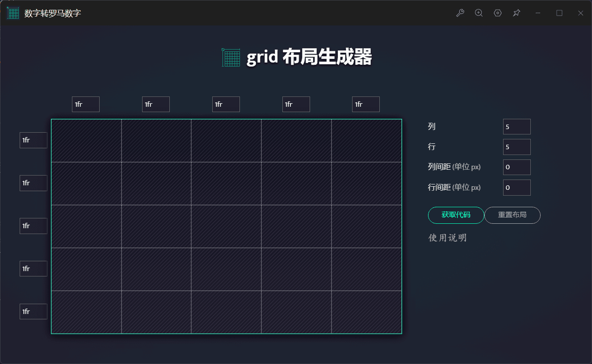The height and width of the screenshot is (364, 592).
Task: Click the 获取代码 button
Action: pyautogui.click(x=456, y=215)
